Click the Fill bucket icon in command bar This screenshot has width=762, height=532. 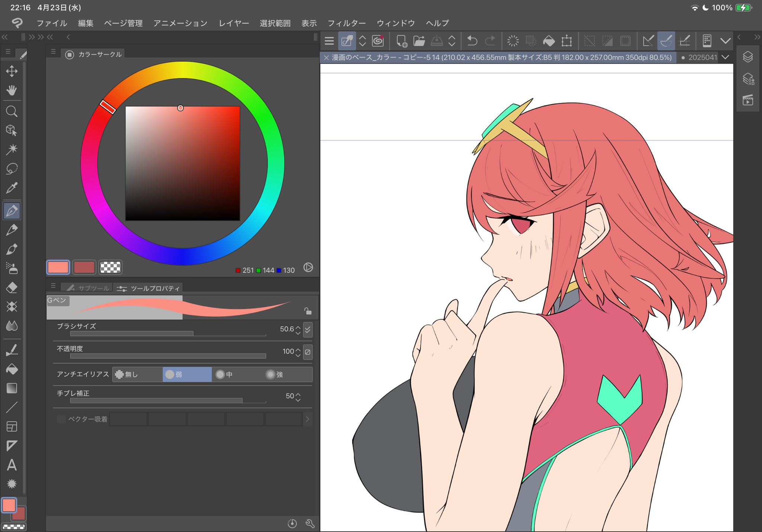[549, 41]
